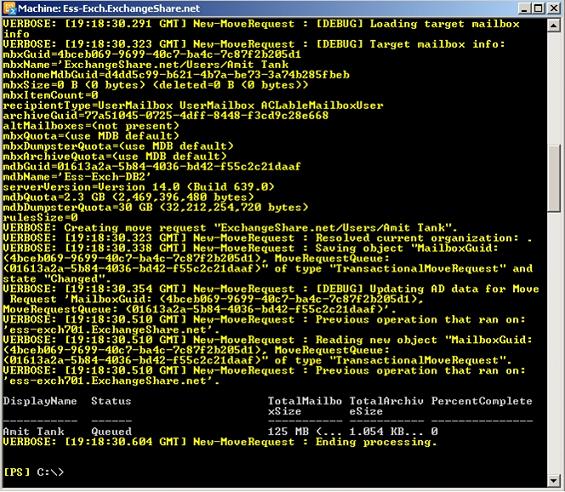Click the mdbName='Ess-Exch-DB2' line
The image size is (565, 492).
pos(77,177)
